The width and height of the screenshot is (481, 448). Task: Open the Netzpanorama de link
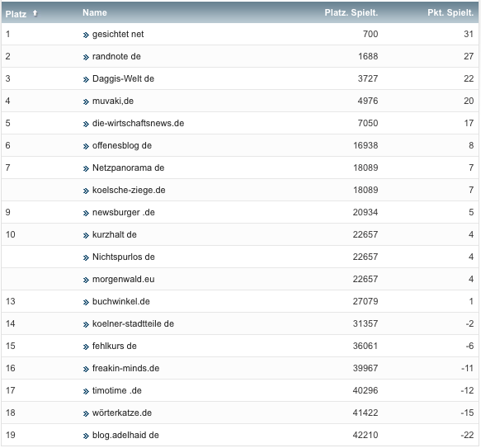128,167
